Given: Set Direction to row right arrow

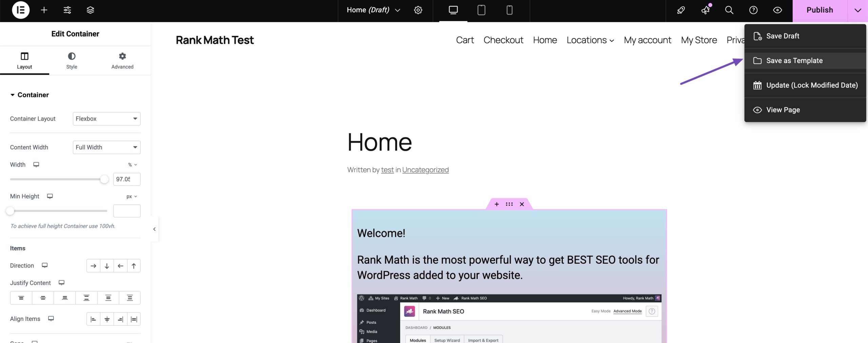Looking at the screenshot, I should (x=93, y=266).
